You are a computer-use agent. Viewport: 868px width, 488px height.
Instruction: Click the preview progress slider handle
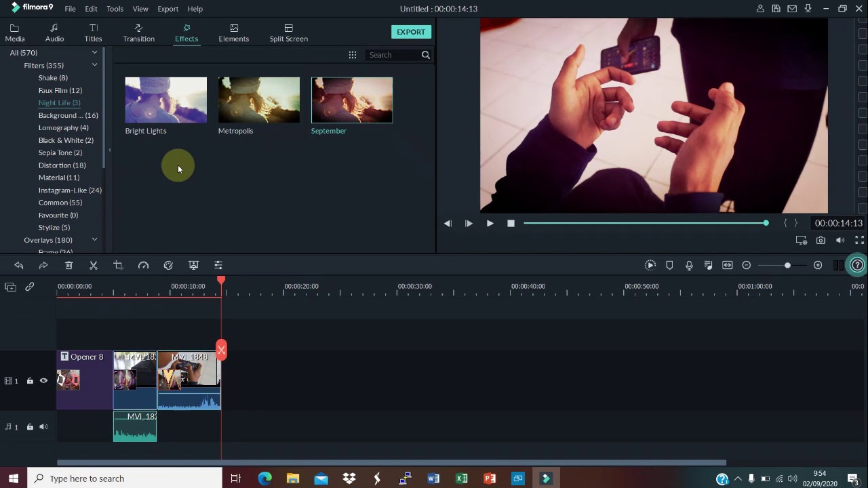(766, 223)
